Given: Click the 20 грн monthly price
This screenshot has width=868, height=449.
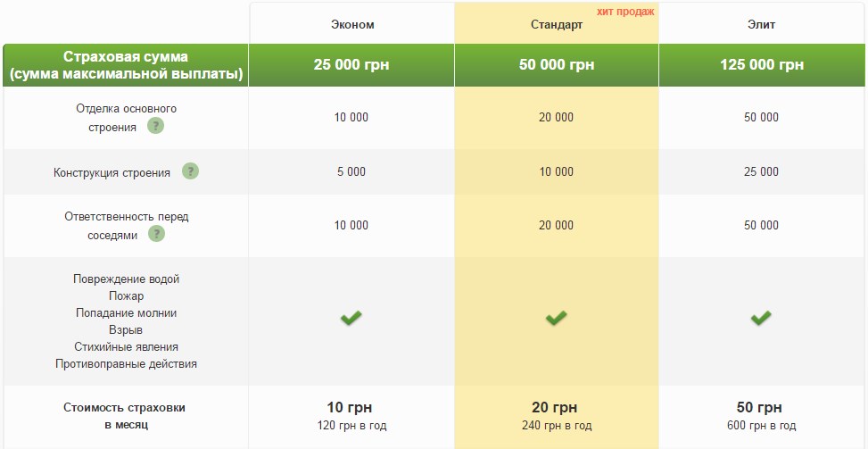Looking at the screenshot, I should [x=557, y=409].
